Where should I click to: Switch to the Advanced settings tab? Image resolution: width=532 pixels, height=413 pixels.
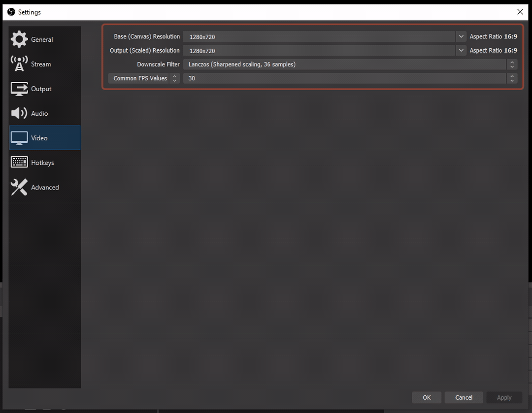tap(45, 187)
